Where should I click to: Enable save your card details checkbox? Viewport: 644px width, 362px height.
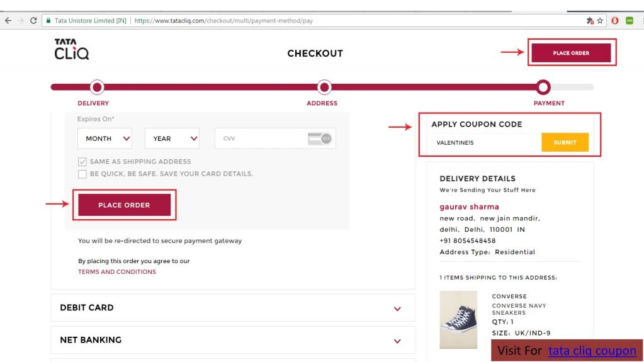(x=82, y=174)
